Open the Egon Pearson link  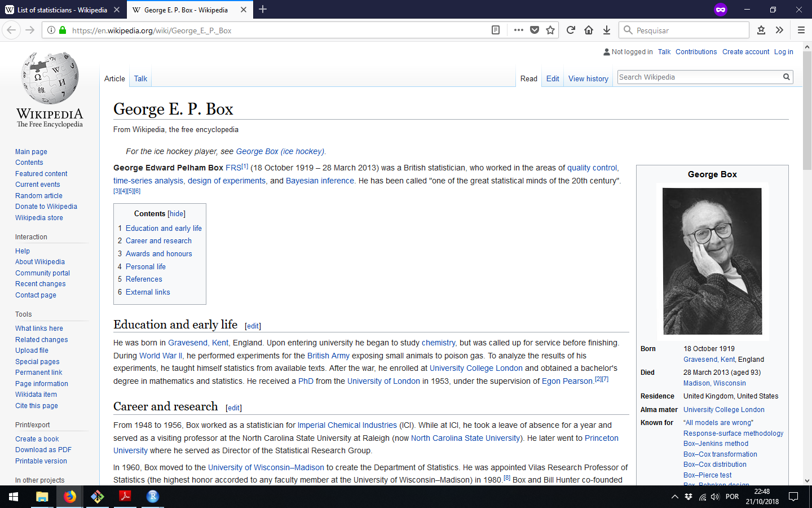(x=567, y=382)
